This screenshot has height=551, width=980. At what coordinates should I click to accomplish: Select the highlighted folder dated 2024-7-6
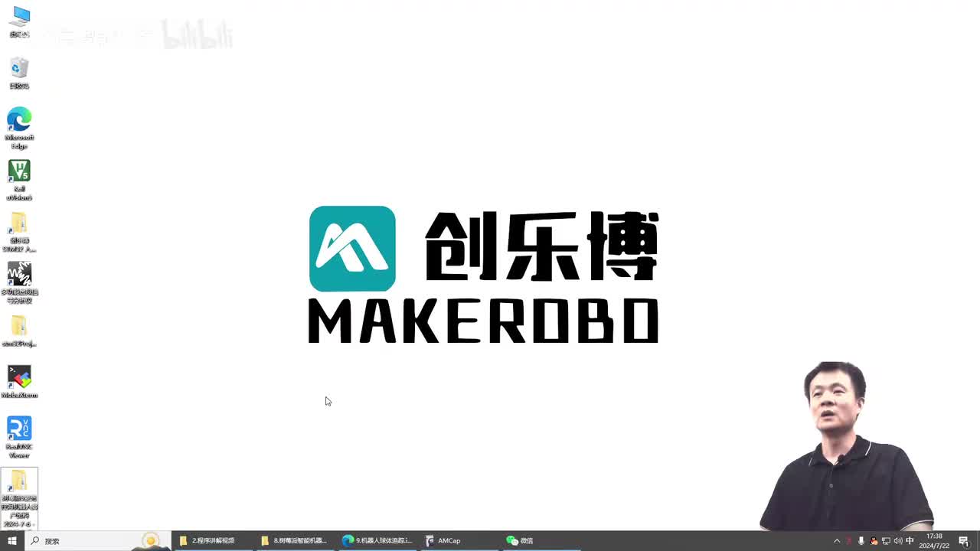coord(19,498)
